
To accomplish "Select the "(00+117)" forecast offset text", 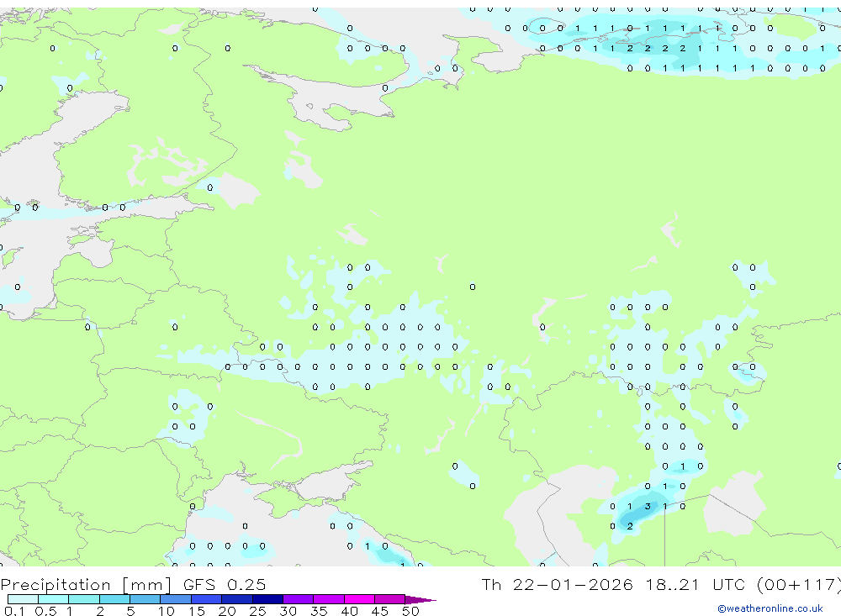I will (x=799, y=584).
